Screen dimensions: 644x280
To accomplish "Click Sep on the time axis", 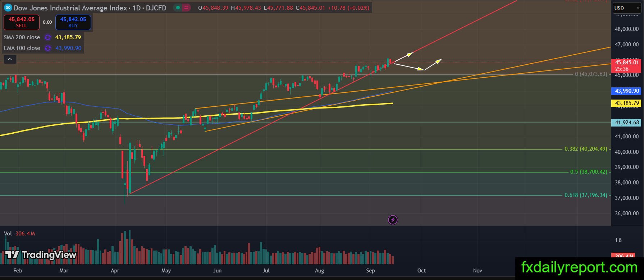I will pos(370,271).
